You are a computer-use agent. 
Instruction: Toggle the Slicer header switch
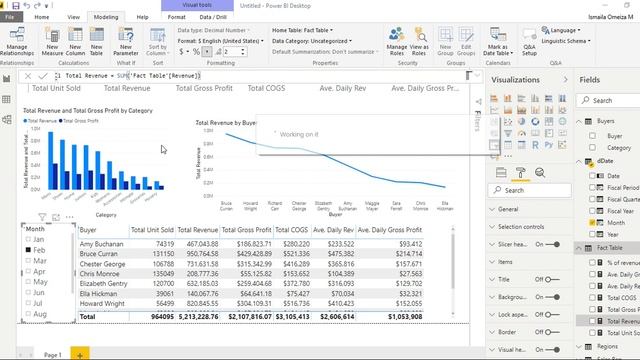553,244
